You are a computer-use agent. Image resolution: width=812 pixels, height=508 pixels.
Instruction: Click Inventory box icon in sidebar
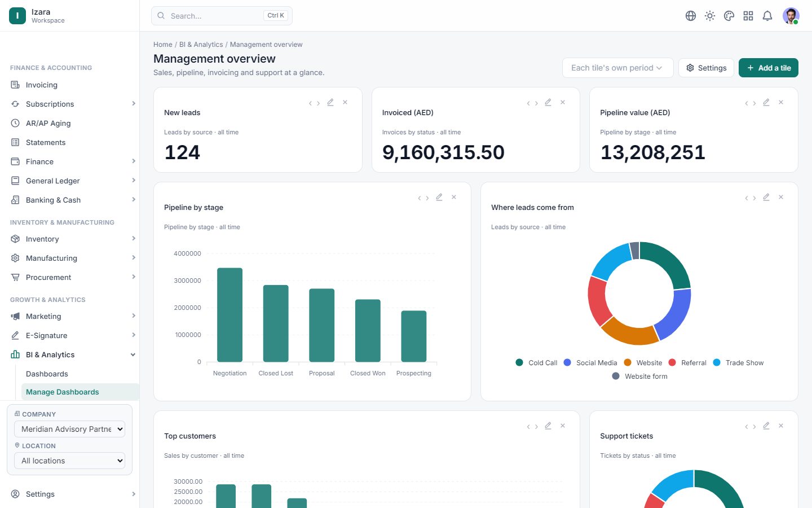coord(15,239)
